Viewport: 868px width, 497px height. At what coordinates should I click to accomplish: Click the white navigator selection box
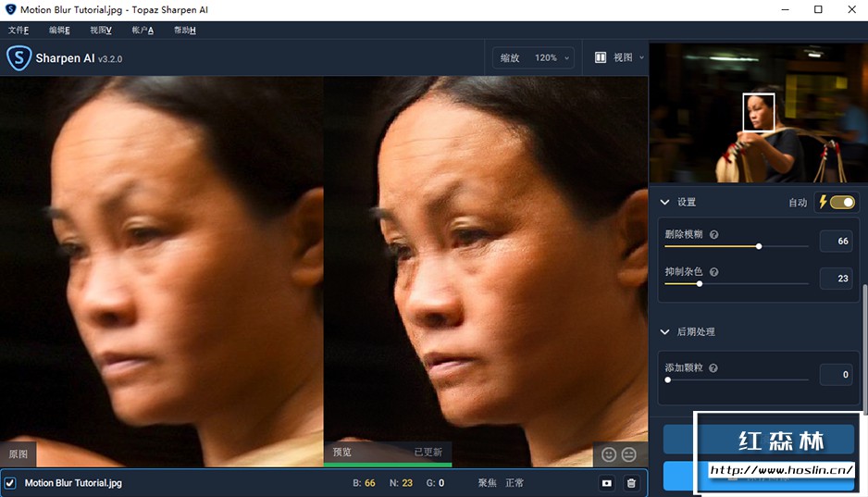759,112
